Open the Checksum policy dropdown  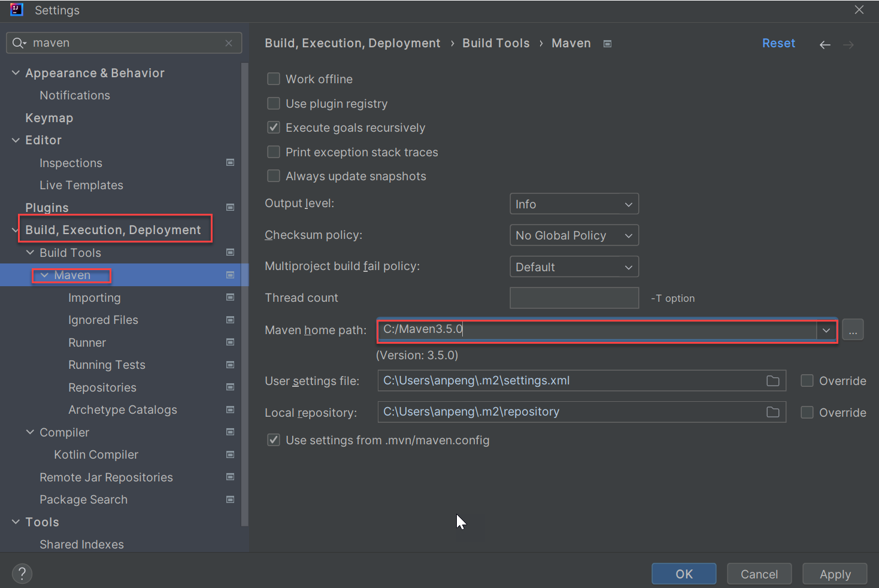pyautogui.click(x=574, y=235)
